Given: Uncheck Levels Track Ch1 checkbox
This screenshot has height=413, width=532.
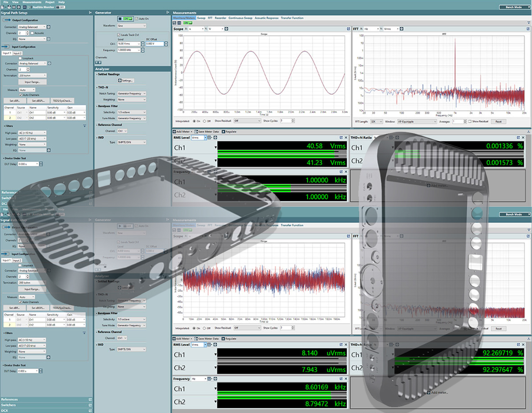Looking at the screenshot, I should click(119, 35).
